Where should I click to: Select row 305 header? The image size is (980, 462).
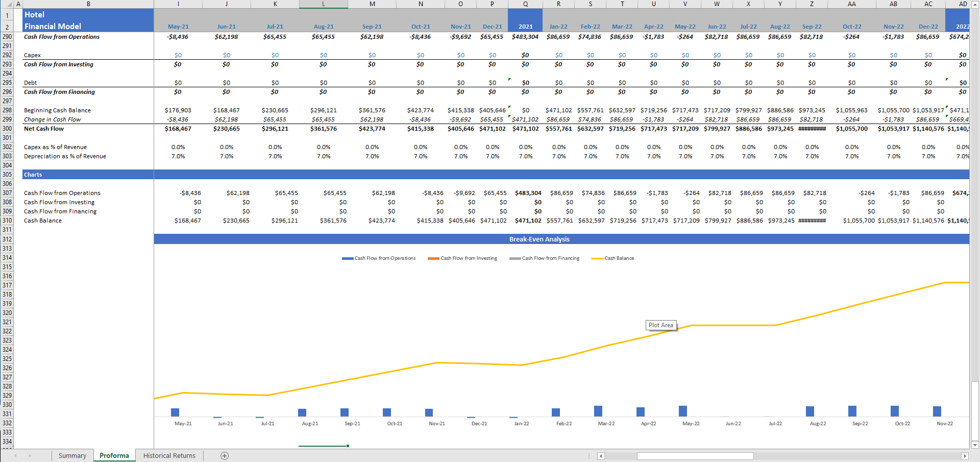click(7, 175)
